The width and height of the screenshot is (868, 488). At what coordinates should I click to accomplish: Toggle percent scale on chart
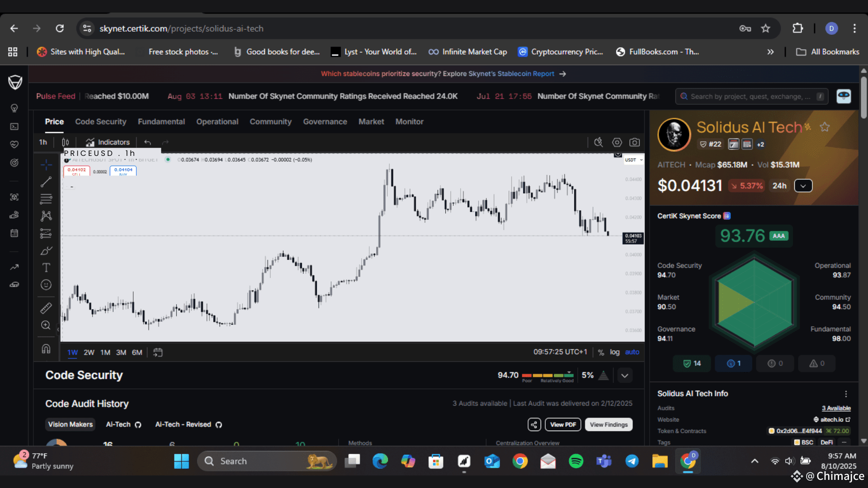point(601,352)
